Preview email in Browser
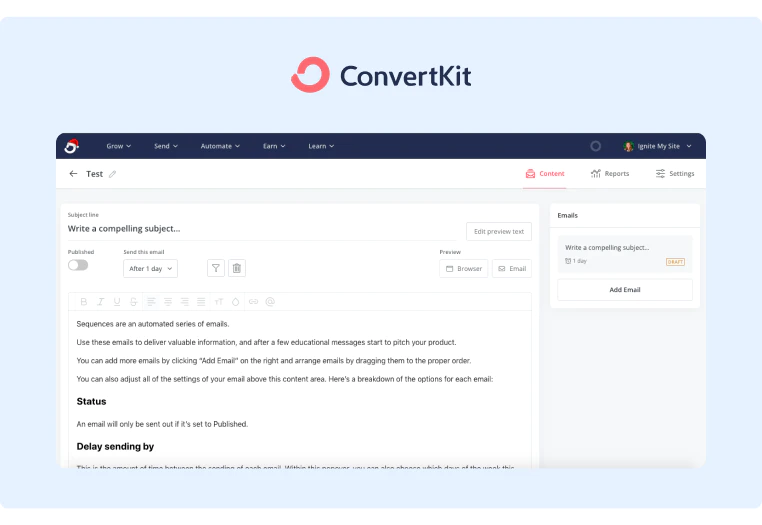 [464, 268]
